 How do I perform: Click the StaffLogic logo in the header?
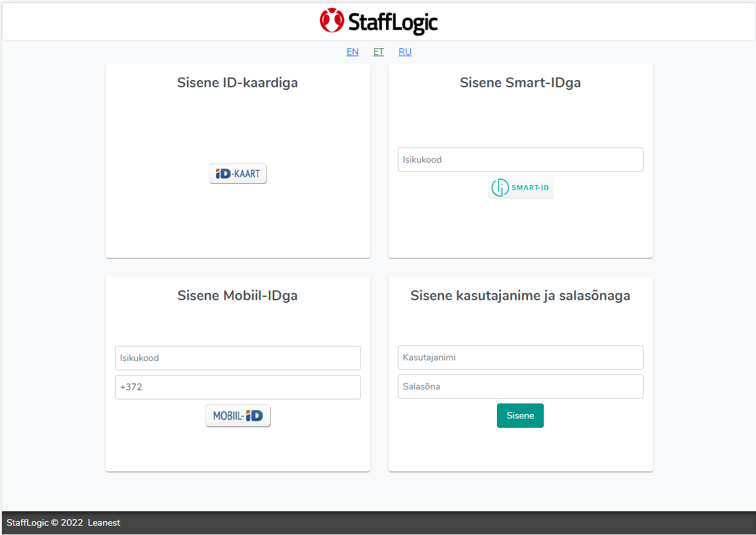379,21
